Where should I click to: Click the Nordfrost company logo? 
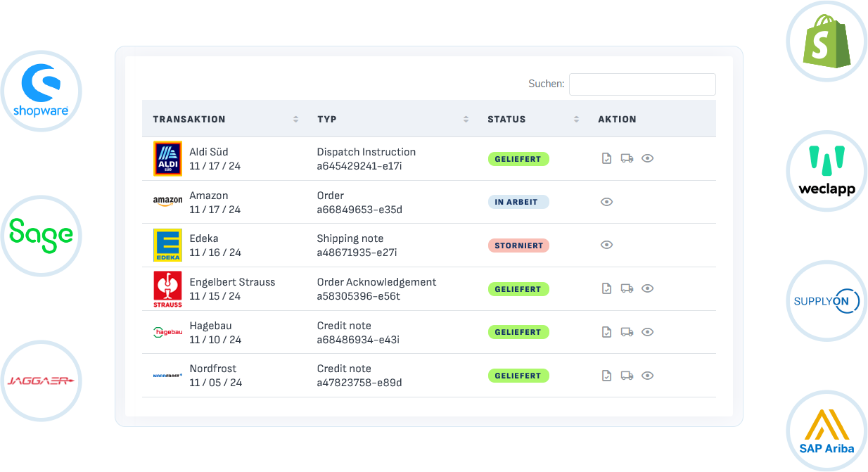click(167, 376)
